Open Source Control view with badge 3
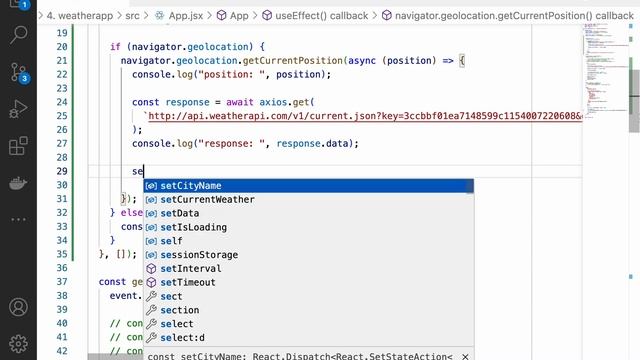 (18, 72)
